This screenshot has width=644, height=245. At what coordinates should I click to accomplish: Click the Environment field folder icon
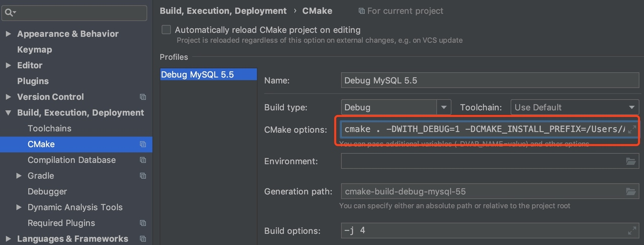(630, 161)
